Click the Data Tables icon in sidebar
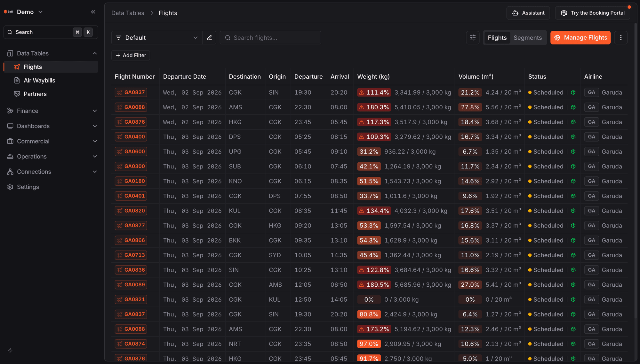The image size is (640, 364). 10,53
